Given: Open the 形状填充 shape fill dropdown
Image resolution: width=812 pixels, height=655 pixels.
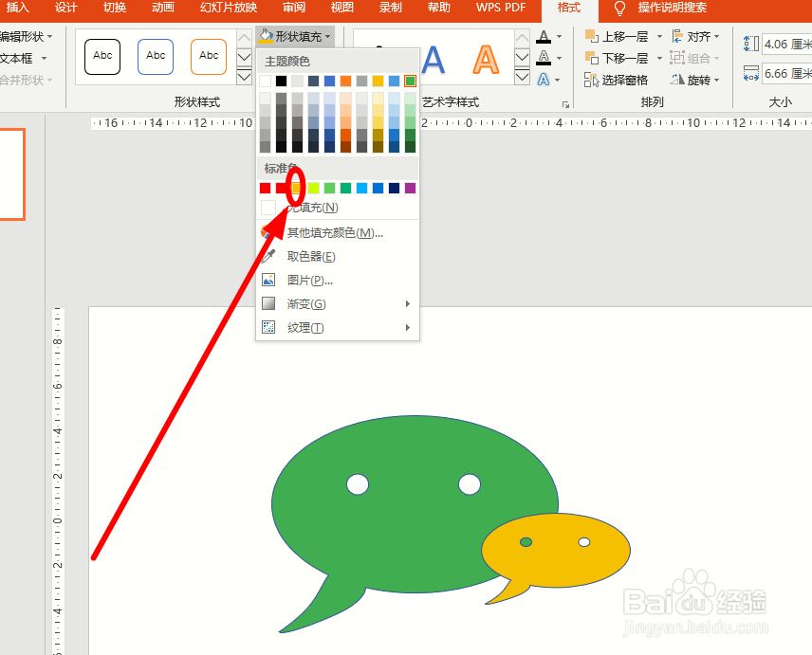Looking at the screenshot, I should (x=295, y=37).
